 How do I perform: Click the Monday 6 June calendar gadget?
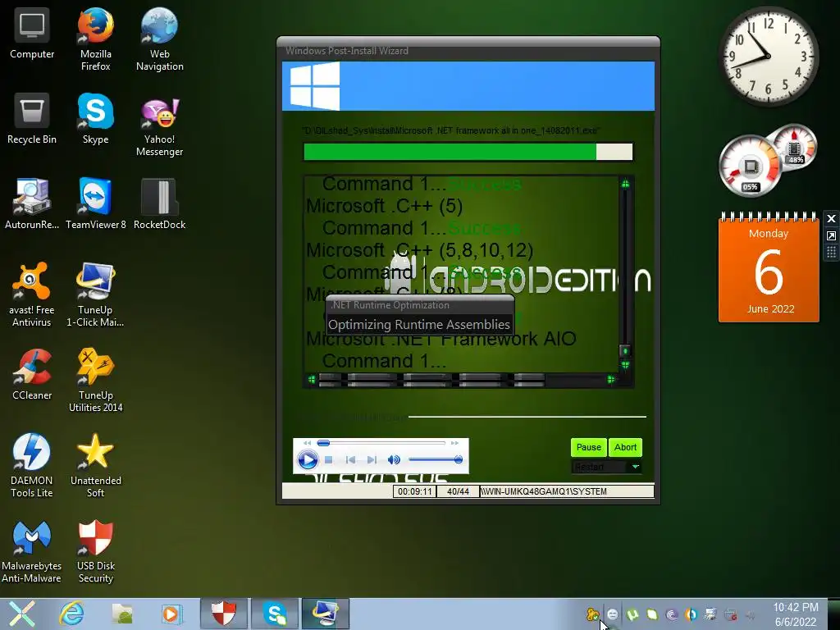click(769, 268)
